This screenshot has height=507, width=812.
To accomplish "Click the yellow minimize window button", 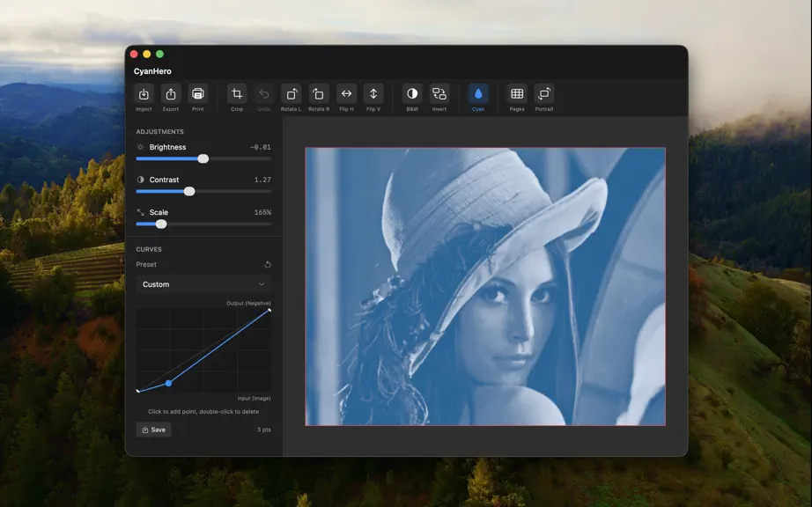I will click(x=146, y=54).
